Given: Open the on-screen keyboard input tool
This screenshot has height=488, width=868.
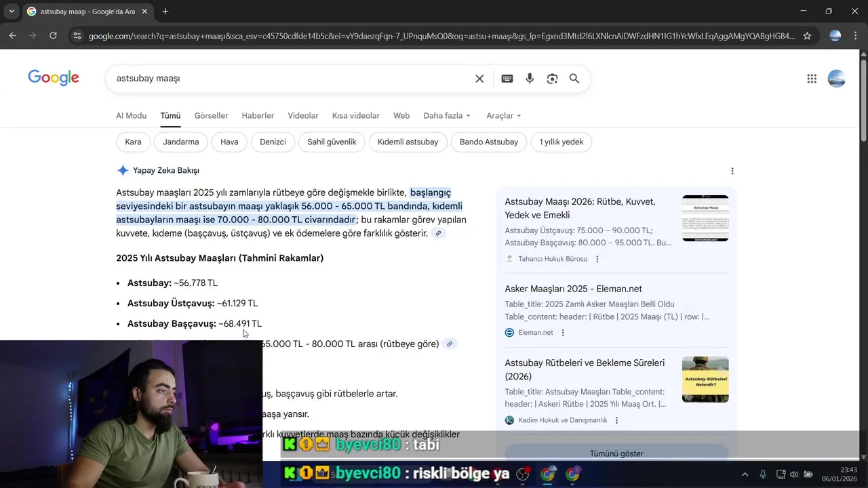Looking at the screenshot, I should [507, 79].
